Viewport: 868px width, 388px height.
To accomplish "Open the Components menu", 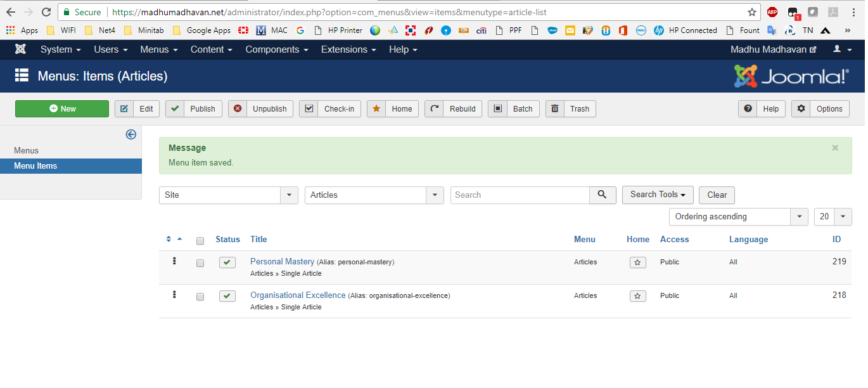I will coord(277,49).
